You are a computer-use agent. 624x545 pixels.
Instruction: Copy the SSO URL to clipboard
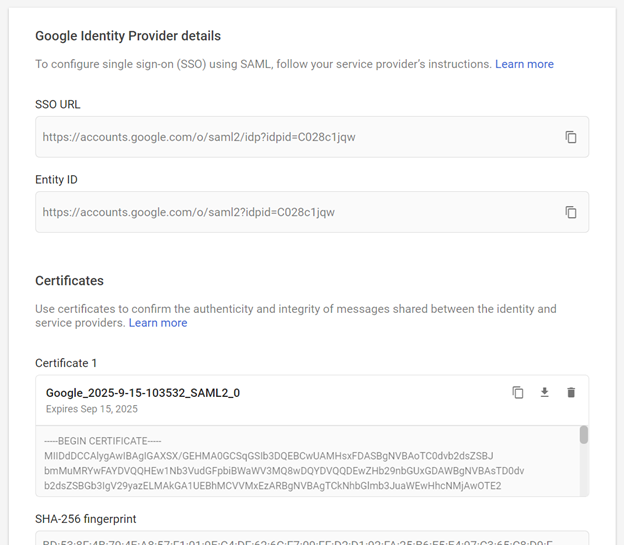pos(571,137)
